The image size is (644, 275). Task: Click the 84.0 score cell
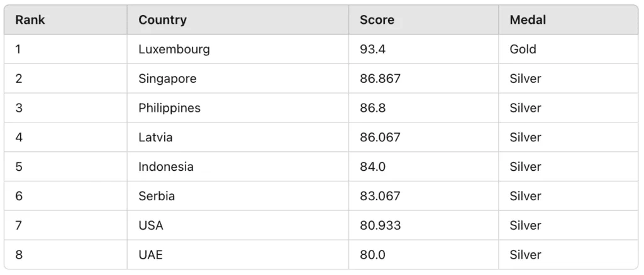[x=372, y=167]
